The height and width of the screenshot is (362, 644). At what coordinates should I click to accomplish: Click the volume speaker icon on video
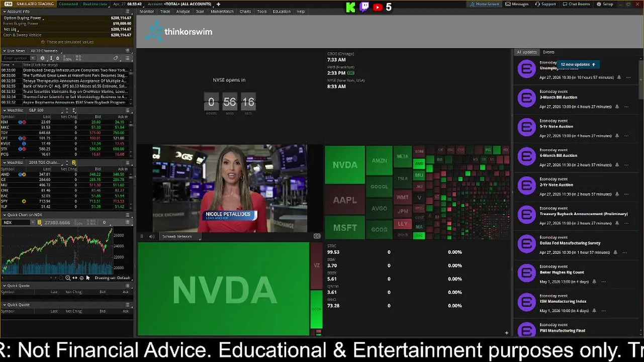pyautogui.click(x=152, y=236)
